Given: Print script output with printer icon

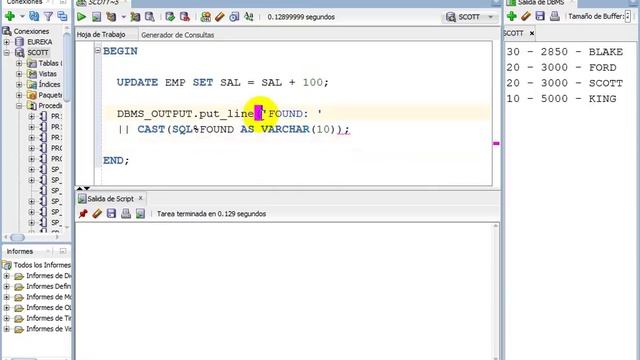Looking at the screenshot, I should pyautogui.click(x=126, y=213).
